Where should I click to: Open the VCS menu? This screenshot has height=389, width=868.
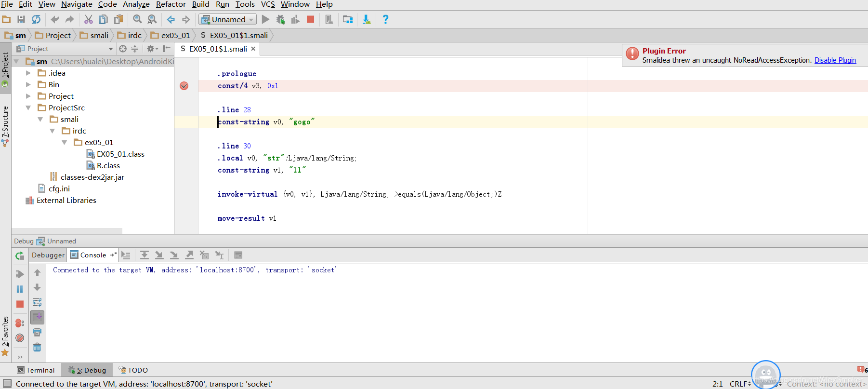pyautogui.click(x=268, y=4)
